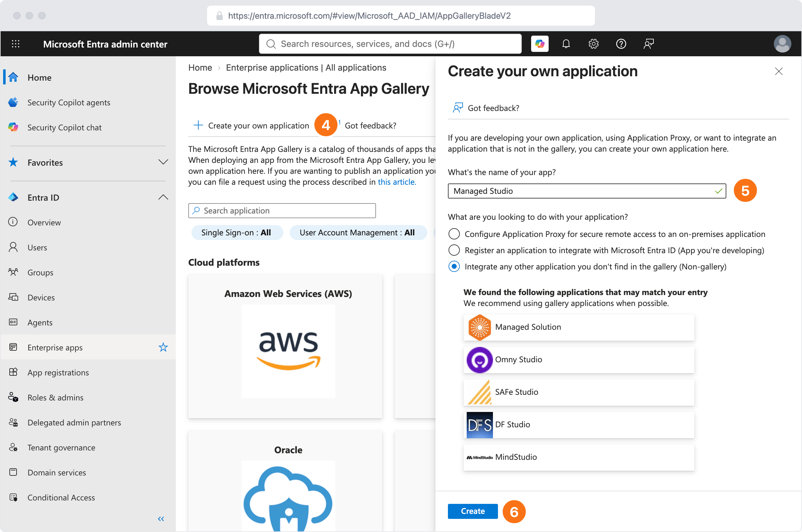
Task: Click Create your own application command
Action: (x=251, y=125)
